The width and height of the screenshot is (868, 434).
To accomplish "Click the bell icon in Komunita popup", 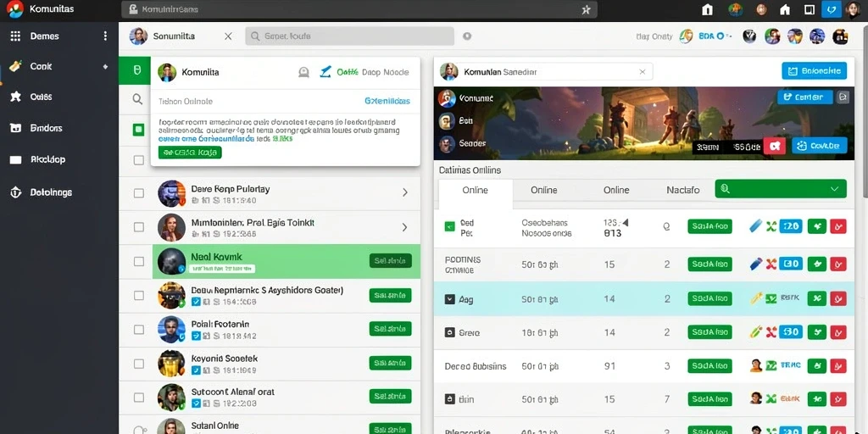I will (303, 72).
